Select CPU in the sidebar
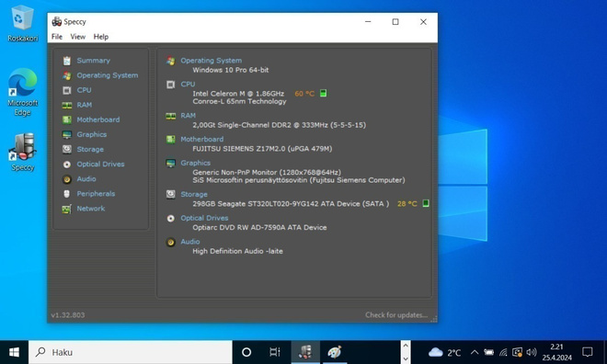 (84, 90)
